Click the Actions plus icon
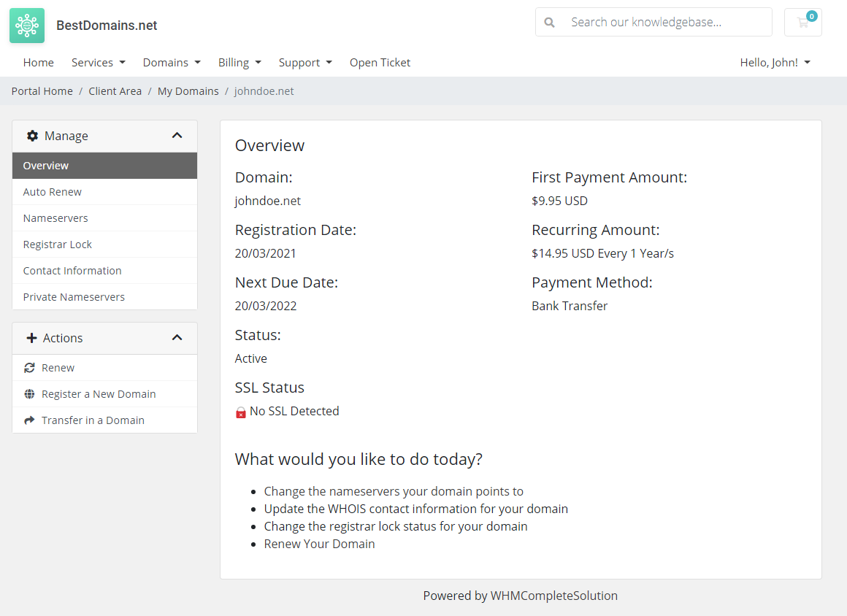Viewport: 847px width, 616px height. [31, 338]
